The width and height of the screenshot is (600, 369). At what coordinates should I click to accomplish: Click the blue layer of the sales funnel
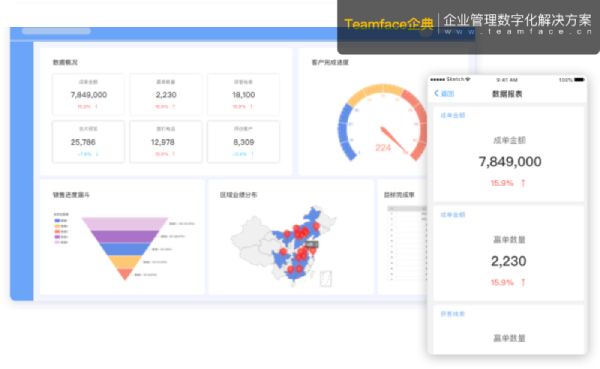[x=125, y=249]
